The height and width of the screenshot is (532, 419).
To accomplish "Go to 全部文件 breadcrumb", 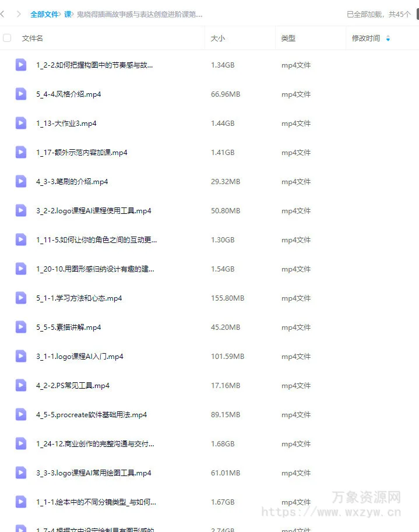I will [44, 14].
